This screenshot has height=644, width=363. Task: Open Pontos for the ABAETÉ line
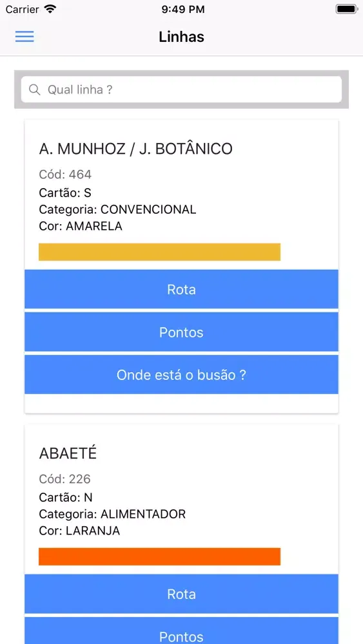(181, 630)
